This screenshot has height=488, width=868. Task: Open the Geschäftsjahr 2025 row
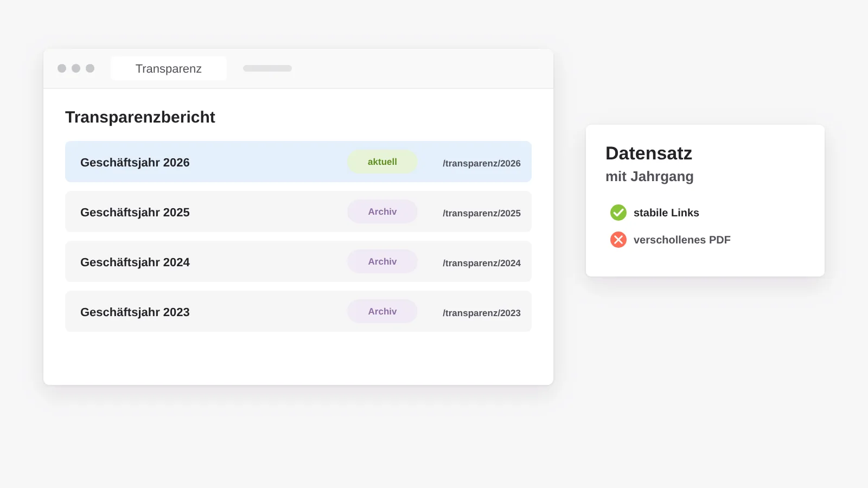(298, 211)
